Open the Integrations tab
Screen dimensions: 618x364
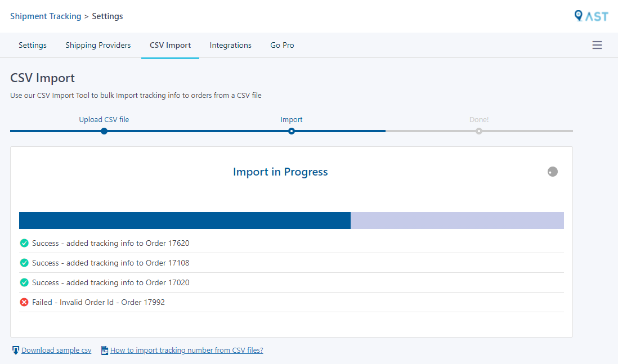tap(230, 45)
